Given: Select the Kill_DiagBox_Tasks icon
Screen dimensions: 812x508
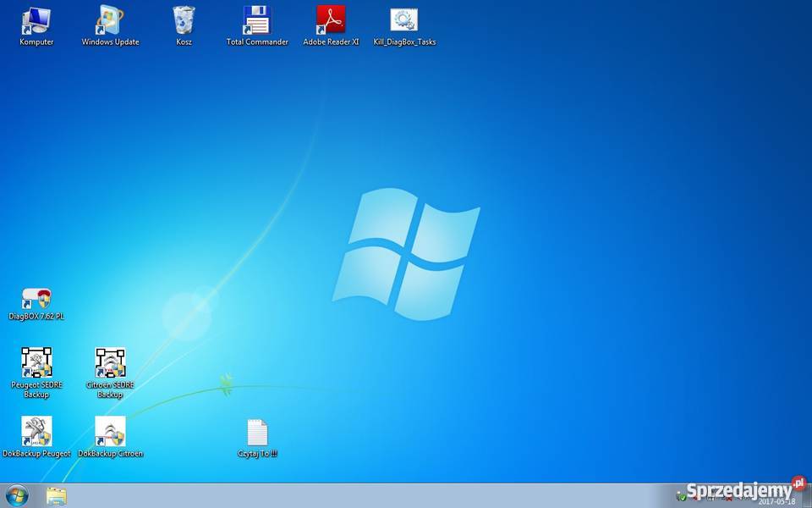Looking at the screenshot, I should tap(404, 21).
